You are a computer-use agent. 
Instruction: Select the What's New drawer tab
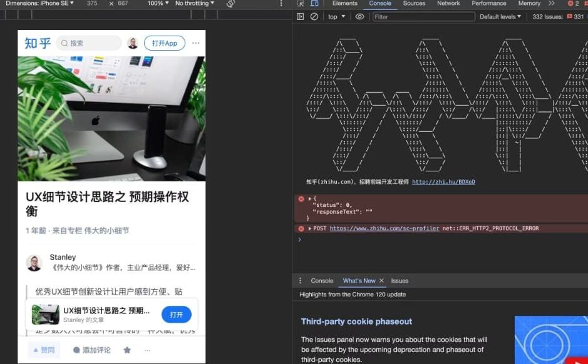pos(359,281)
